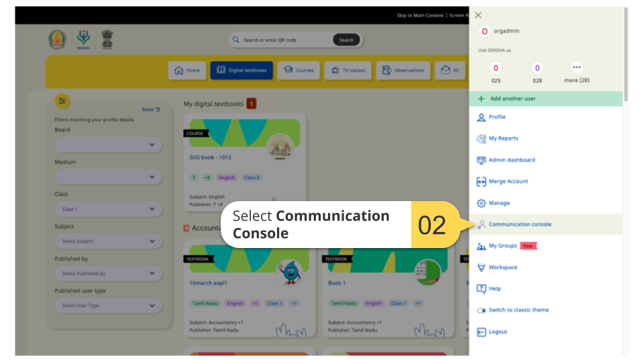The height and width of the screenshot is (362, 644).
Task: Toggle Switch to classic theme
Action: (x=481, y=310)
